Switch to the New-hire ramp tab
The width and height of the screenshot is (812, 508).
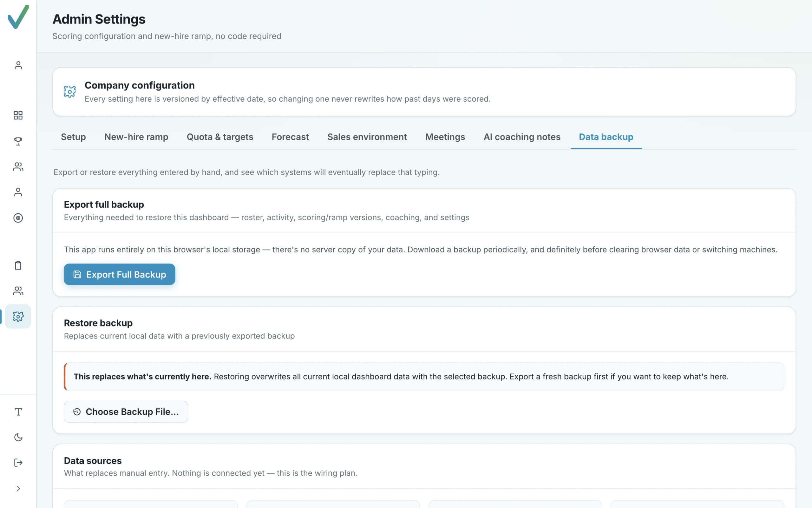coord(136,137)
